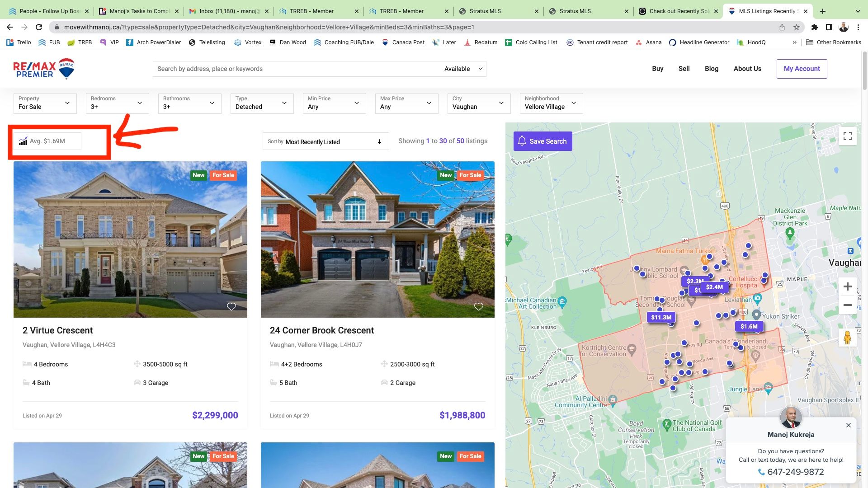Open the Blog menu item
This screenshot has height=488, width=868.
711,69
